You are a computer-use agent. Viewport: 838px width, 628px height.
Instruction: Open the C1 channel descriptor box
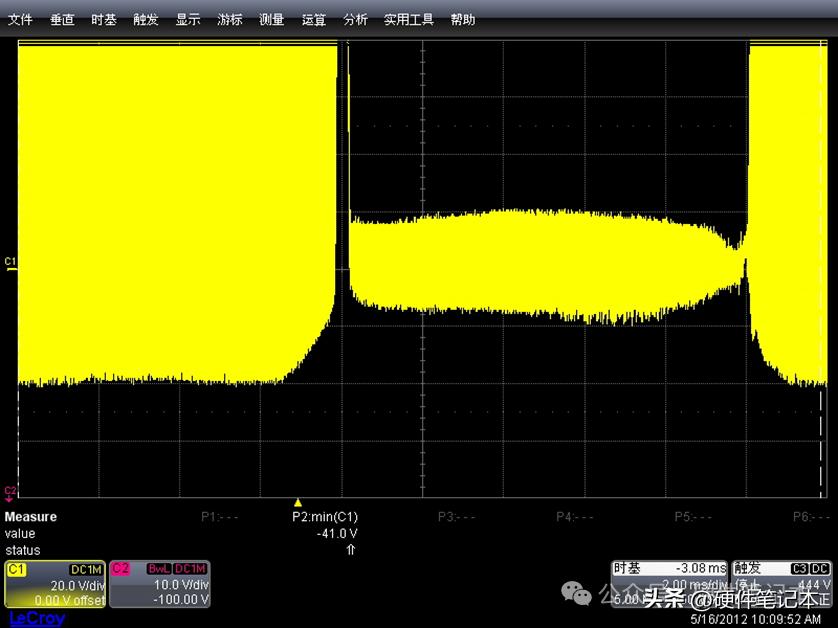point(55,584)
